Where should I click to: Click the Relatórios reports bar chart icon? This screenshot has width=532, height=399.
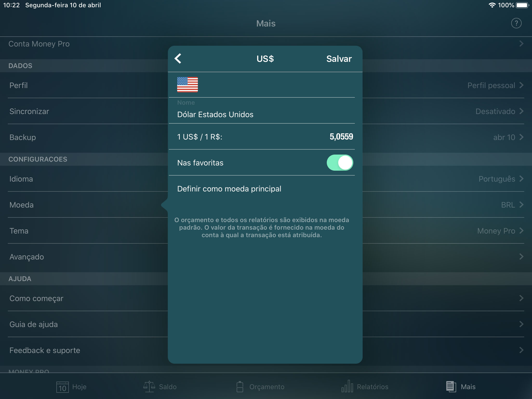(348, 386)
